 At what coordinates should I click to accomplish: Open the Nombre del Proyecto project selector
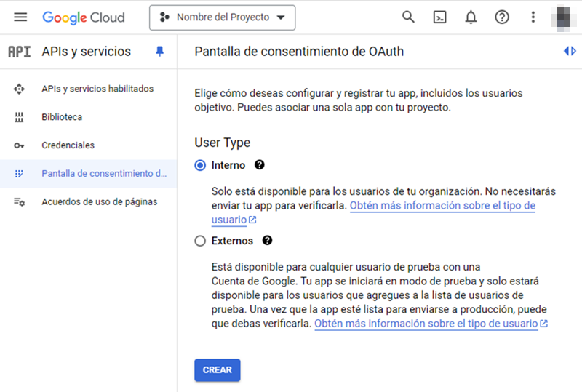coord(223,17)
